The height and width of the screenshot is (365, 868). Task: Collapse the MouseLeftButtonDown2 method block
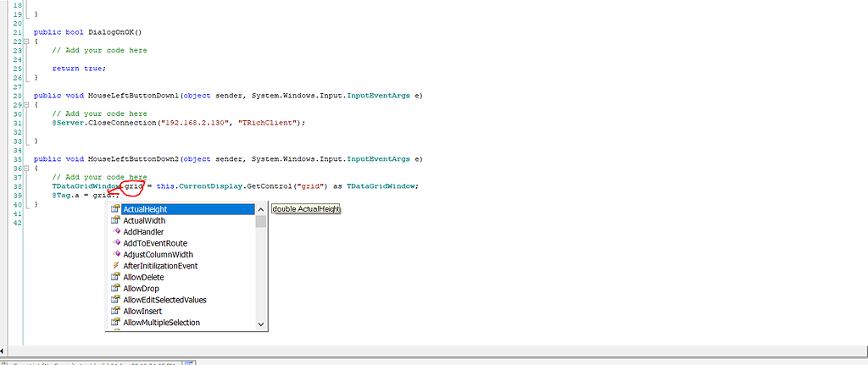[x=25, y=168]
